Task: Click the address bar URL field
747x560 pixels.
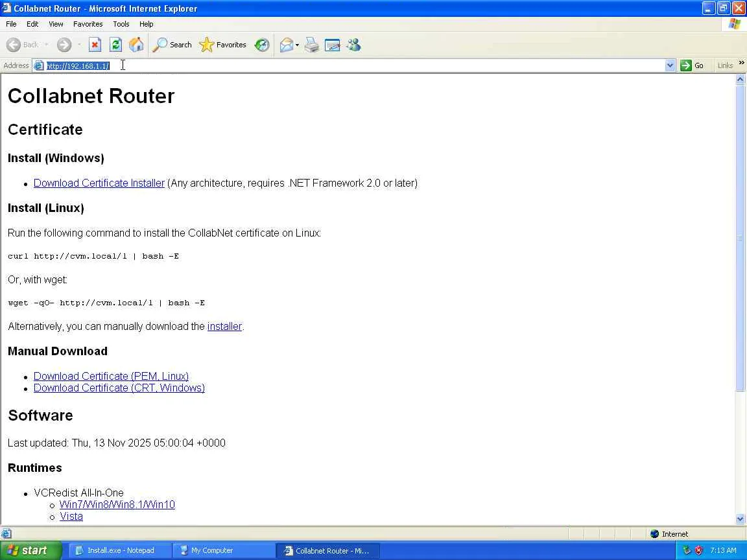Action: click(355, 65)
